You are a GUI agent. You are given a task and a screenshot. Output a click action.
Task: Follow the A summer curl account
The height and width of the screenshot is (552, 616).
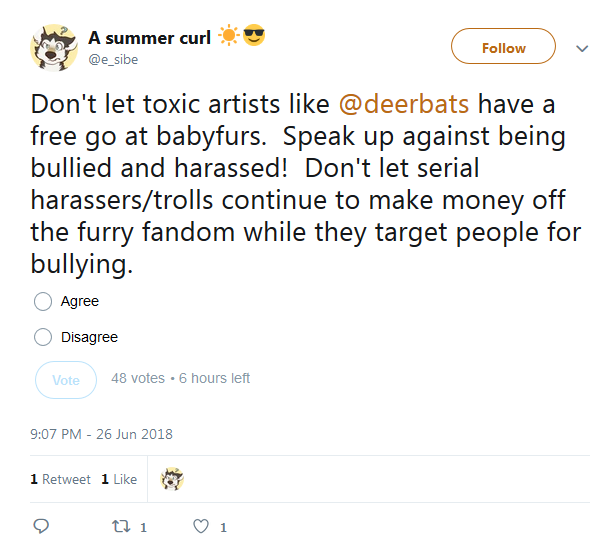coord(503,46)
